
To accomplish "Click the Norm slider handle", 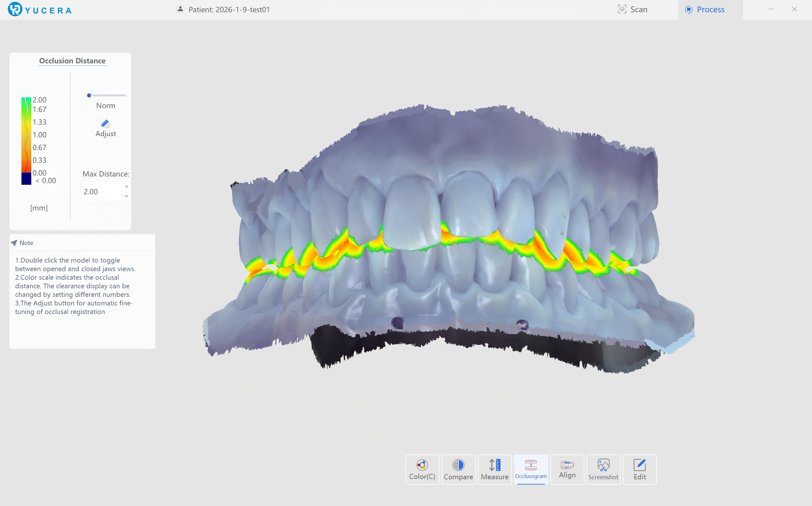I will (x=89, y=95).
